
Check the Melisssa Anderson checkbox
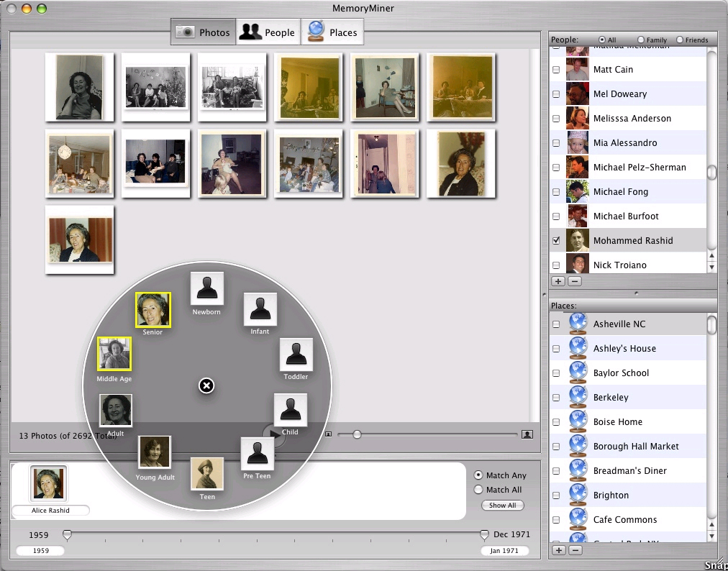pos(556,119)
